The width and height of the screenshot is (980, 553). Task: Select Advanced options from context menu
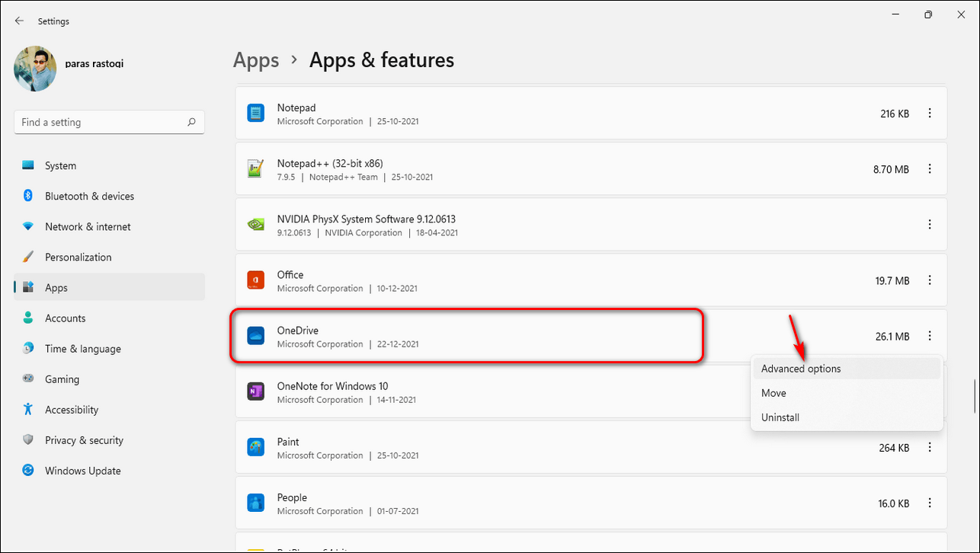click(801, 369)
